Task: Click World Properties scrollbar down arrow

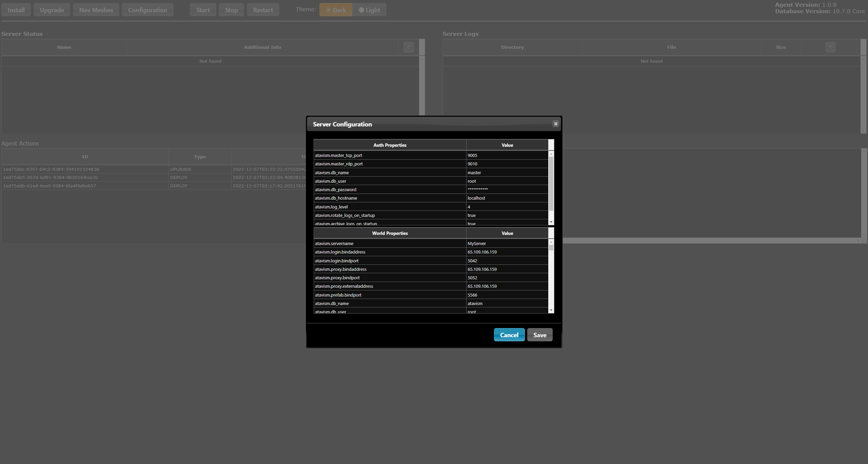Action: [x=551, y=310]
